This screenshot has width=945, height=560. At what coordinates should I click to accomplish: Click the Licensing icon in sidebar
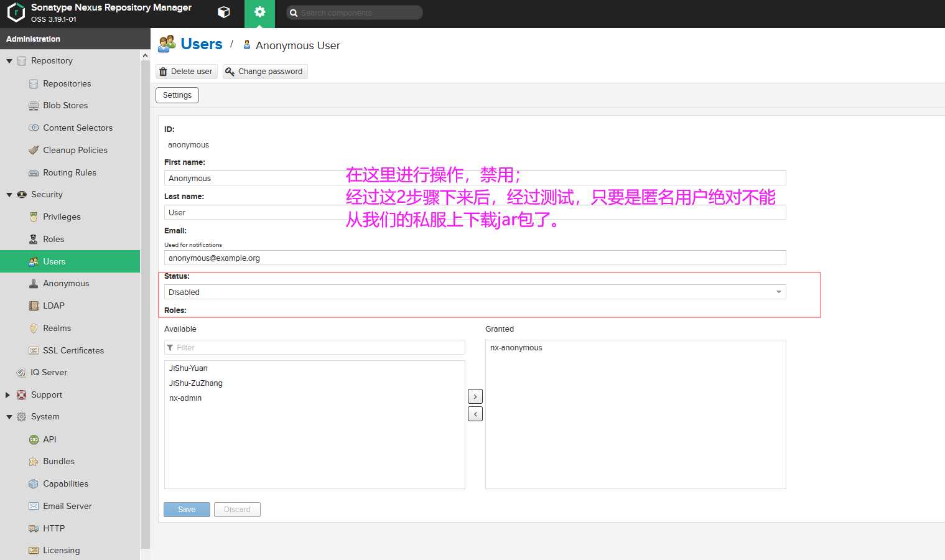34,550
